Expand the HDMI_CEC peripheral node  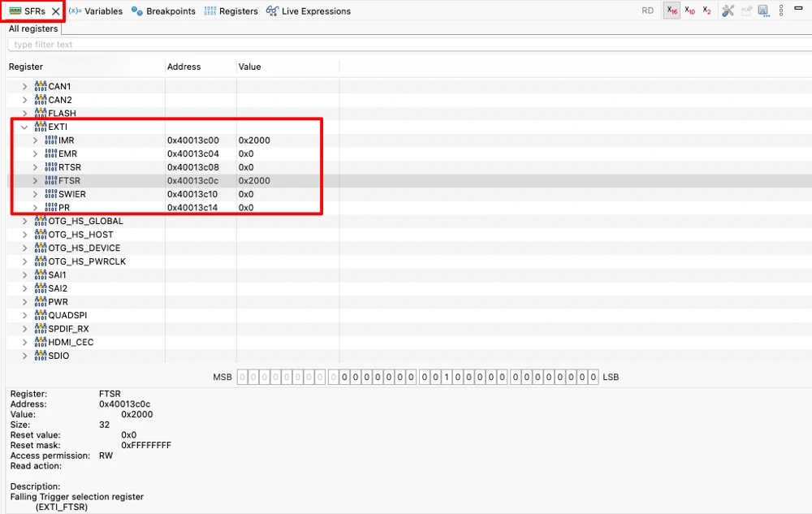coord(24,342)
